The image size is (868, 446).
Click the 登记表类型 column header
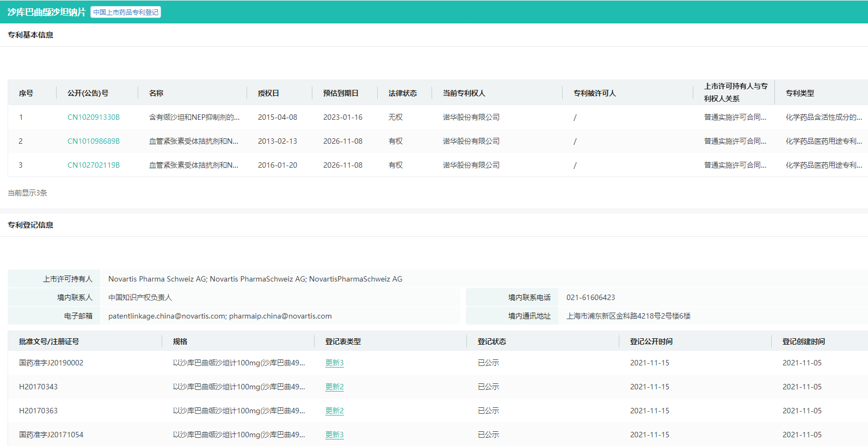point(343,341)
